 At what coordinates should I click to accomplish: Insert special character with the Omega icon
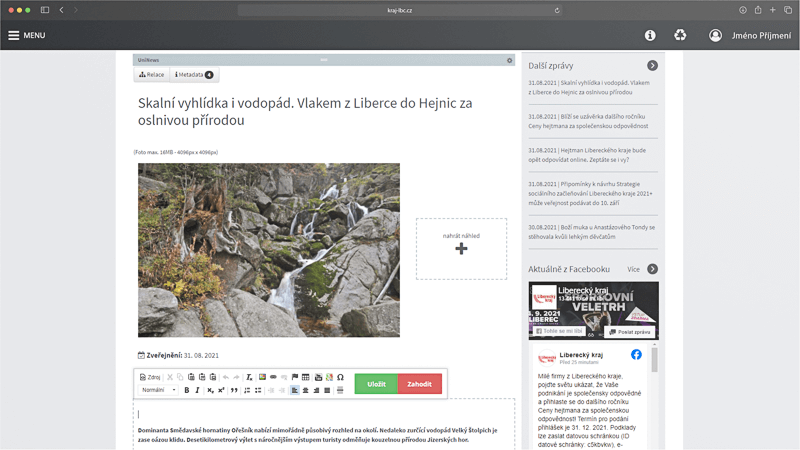pyautogui.click(x=340, y=377)
